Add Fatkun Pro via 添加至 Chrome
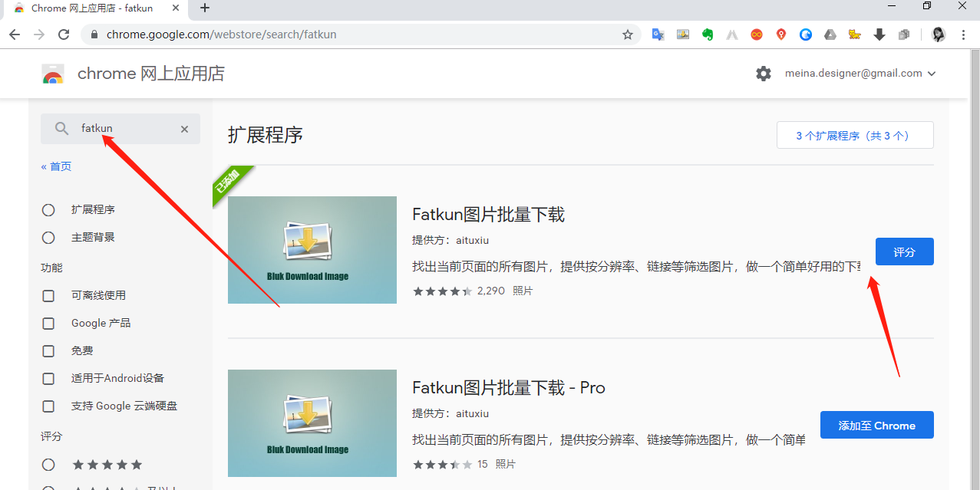This screenshot has height=490, width=980. tap(877, 426)
